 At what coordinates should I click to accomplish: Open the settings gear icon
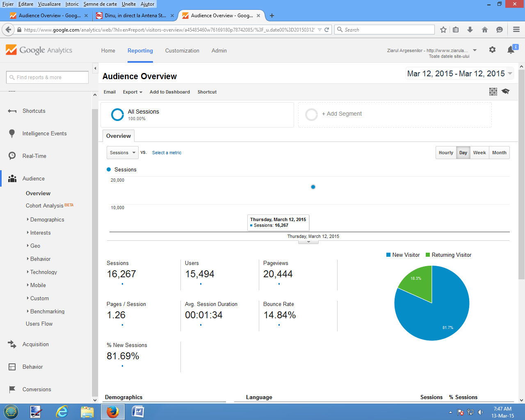[492, 50]
